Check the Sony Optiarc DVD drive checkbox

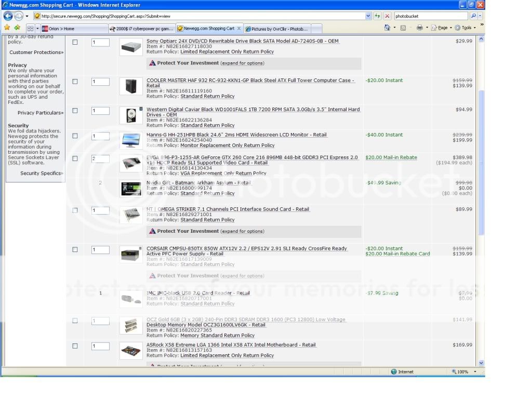[75, 42]
